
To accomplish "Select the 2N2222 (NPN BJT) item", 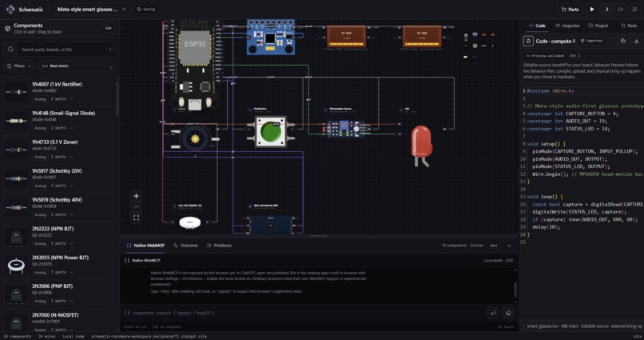I will [60, 236].
